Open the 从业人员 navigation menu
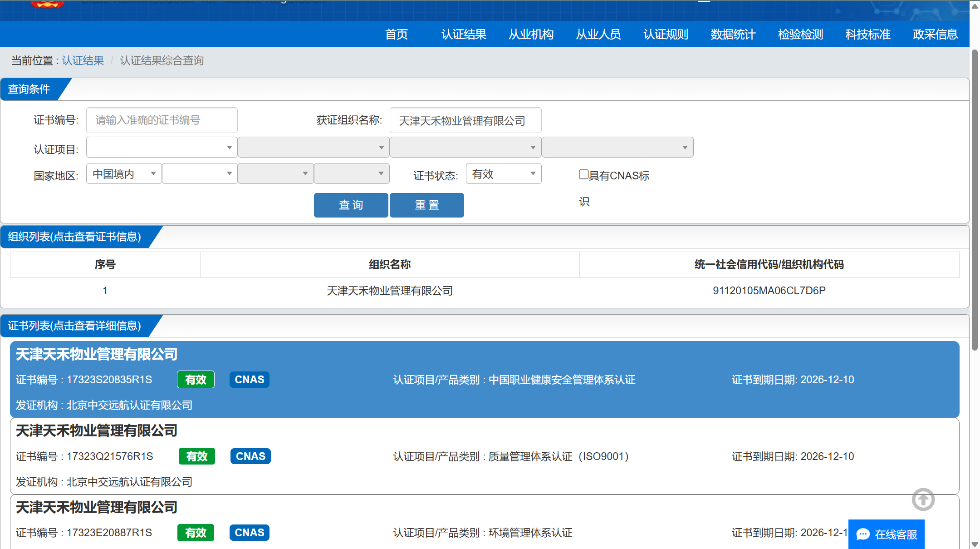The height and width of the screenshot is (549, 980). point(598,34)
